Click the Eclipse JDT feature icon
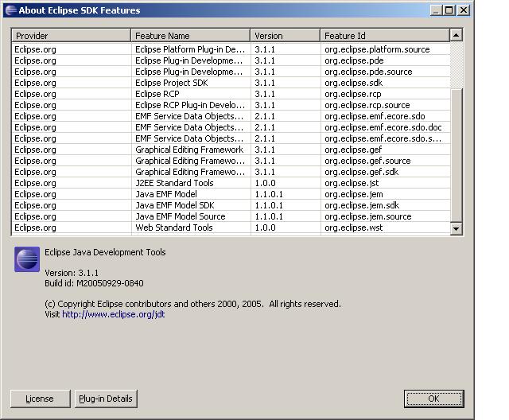 point(27,259)
